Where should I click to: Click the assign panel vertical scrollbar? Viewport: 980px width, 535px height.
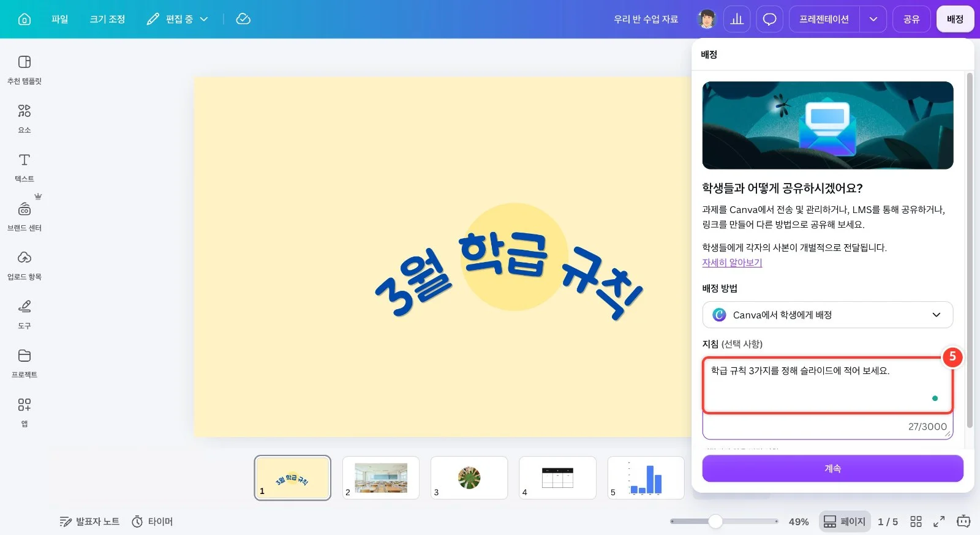pyautogui.click(x=969, y=251)
